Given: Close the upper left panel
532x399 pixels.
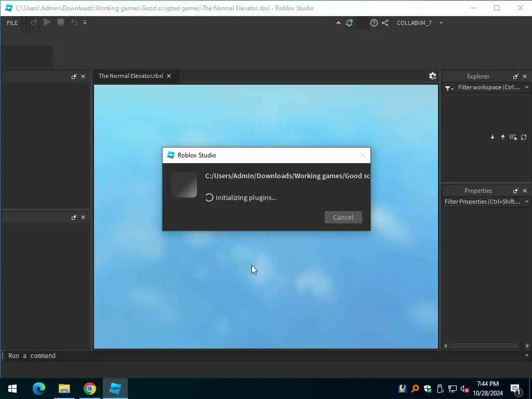Looking at the screenshot, I should tap(83, 77).
